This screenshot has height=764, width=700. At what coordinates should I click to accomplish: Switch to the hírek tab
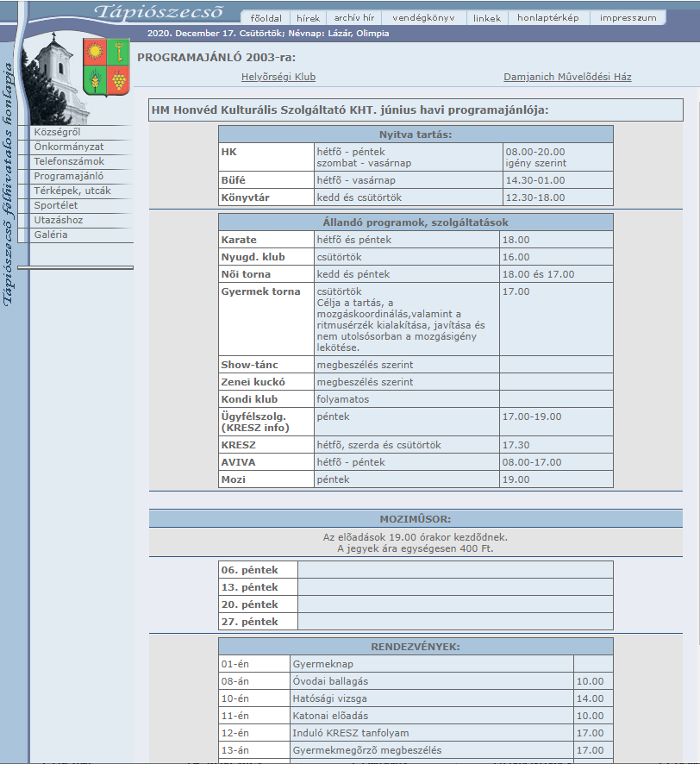[x=308, y=18]
